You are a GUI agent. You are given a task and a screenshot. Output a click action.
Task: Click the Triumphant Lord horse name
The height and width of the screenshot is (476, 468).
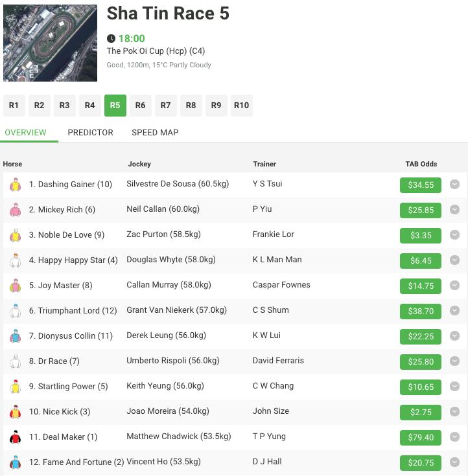click(73, 311)
